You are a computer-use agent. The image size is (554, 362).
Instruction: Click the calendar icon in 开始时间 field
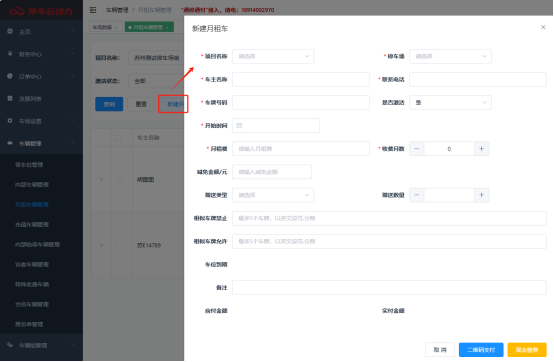239,126
